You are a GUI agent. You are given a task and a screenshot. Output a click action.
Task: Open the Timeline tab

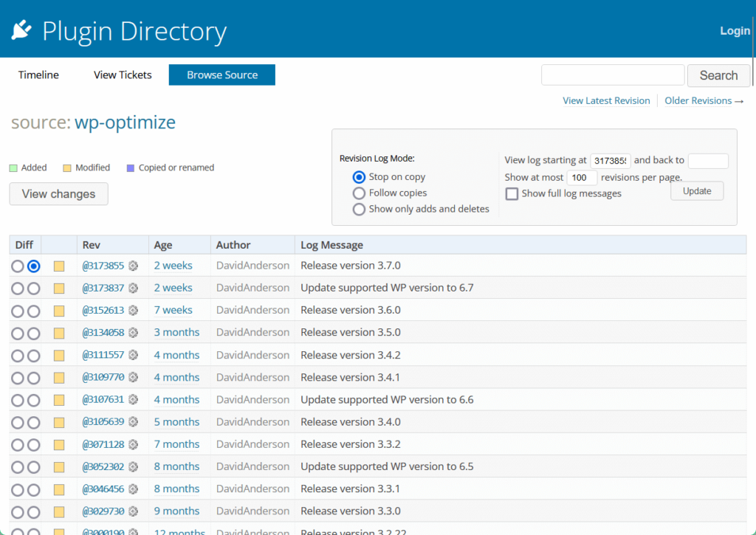pyautogui.click(x=38, y=75)
